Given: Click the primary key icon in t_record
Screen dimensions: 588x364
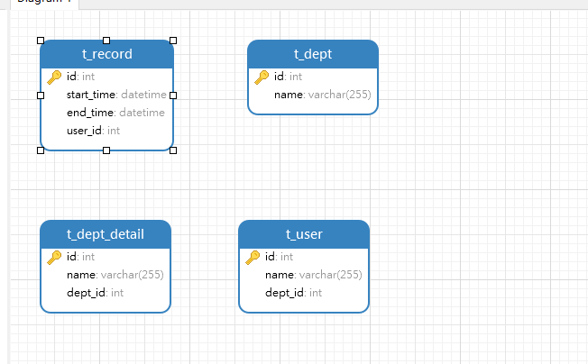Looking at the screenshot, I should point(54,77).
